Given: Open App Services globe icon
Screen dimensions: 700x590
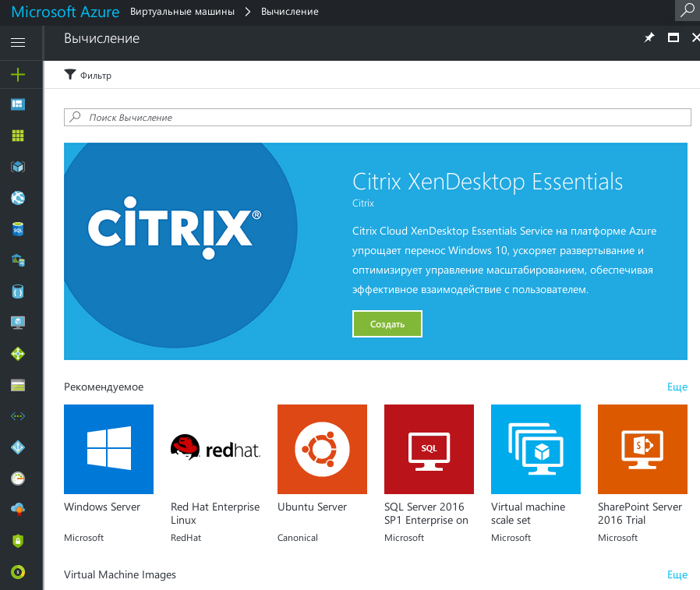Looking at the screenshot, I should point(18,198).
